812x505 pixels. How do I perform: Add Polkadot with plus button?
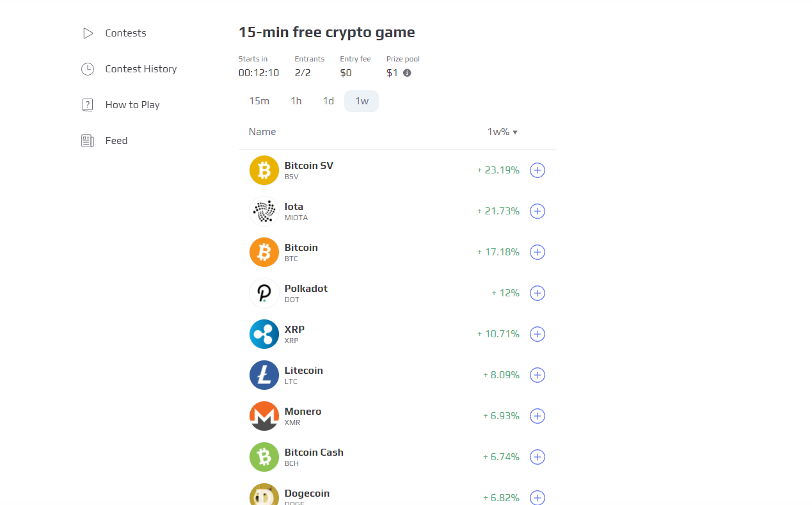[537, 293]
